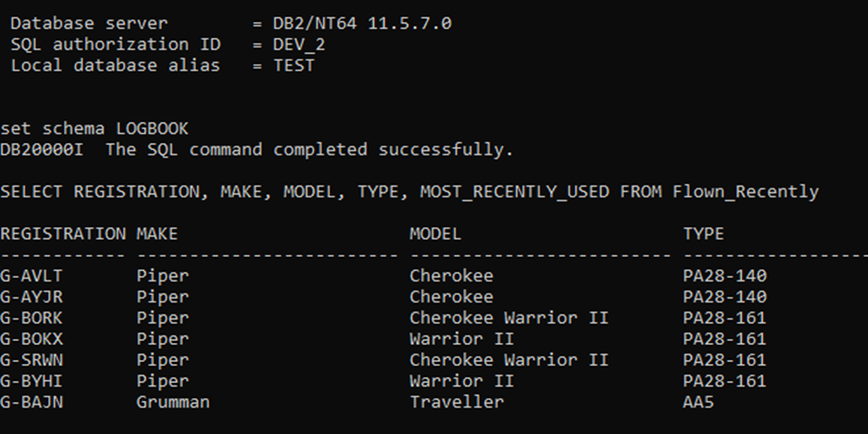Click the TYPE column header
The height and width of the screenshot is (434, 868).
tap(703, 233)
